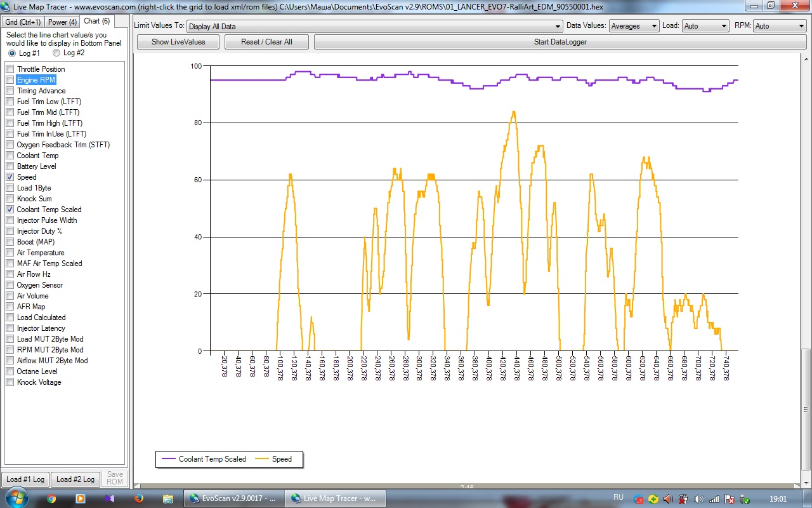Switch to the Power (4) tab
812x508 pixels.
[x=62, y=22]
